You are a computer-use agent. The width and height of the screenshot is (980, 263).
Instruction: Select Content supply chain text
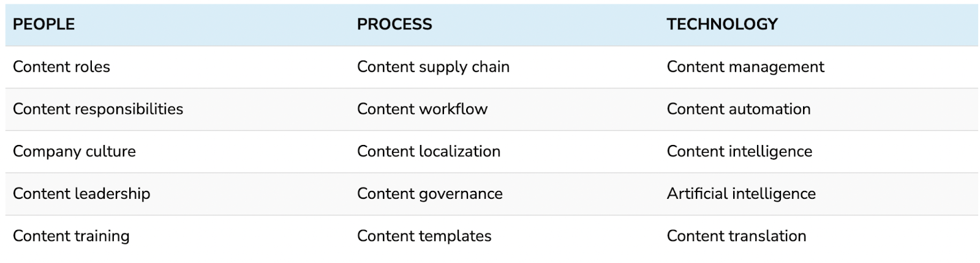click(x=433, y=67)
